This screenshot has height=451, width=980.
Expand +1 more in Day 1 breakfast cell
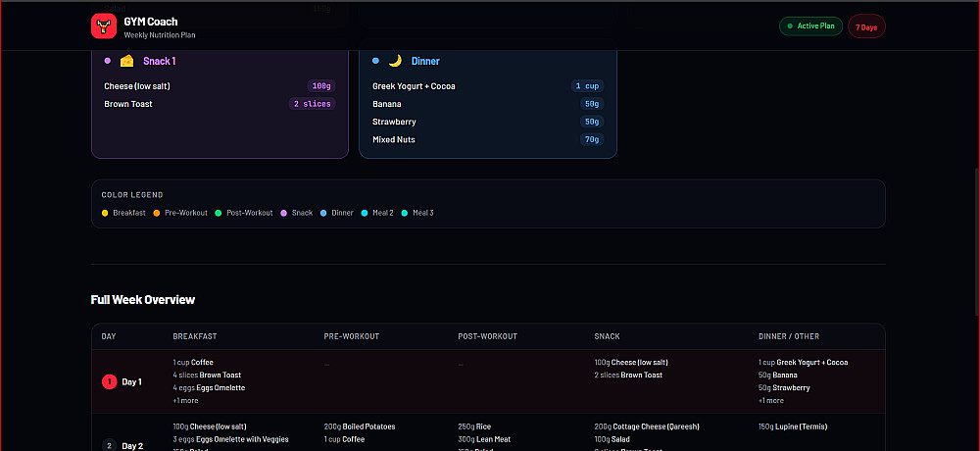(x=185, y=400)
